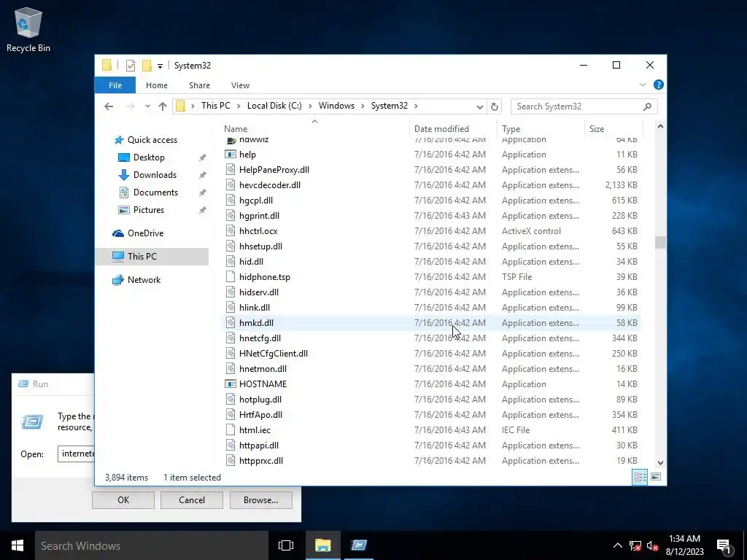Open the Windows Start button
Screen dimensions: 747x560
coord(18,545)
